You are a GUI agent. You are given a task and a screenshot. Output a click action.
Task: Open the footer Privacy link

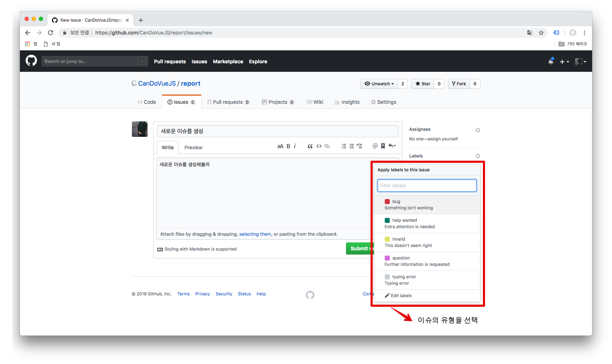click(203, 294)
